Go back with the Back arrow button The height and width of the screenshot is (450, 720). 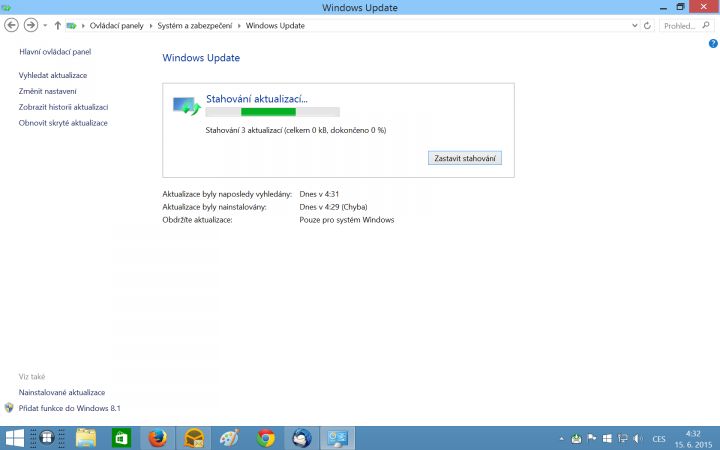click(11, 25)
